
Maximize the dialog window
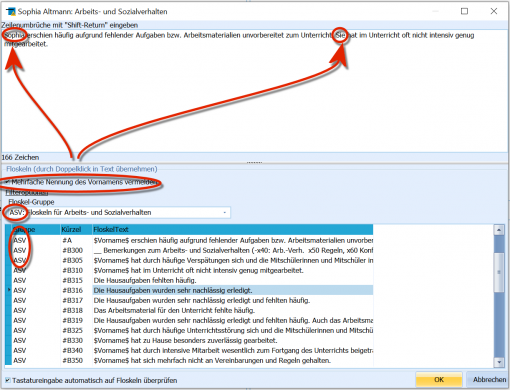click(464, 11)
